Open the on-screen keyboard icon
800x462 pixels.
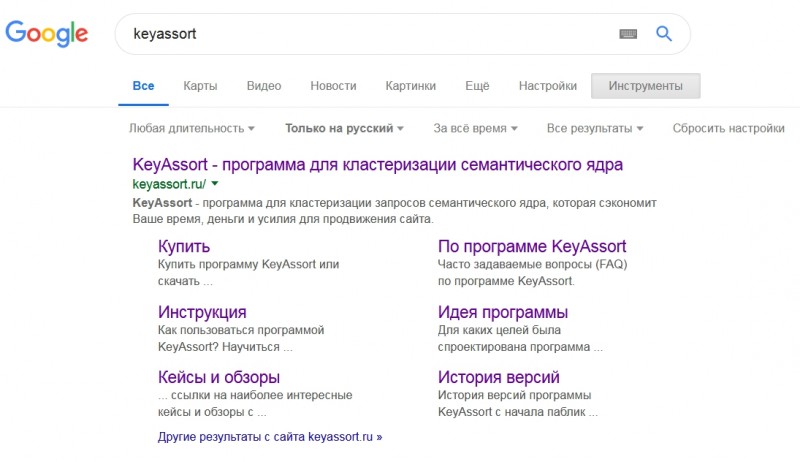(628, 34)
